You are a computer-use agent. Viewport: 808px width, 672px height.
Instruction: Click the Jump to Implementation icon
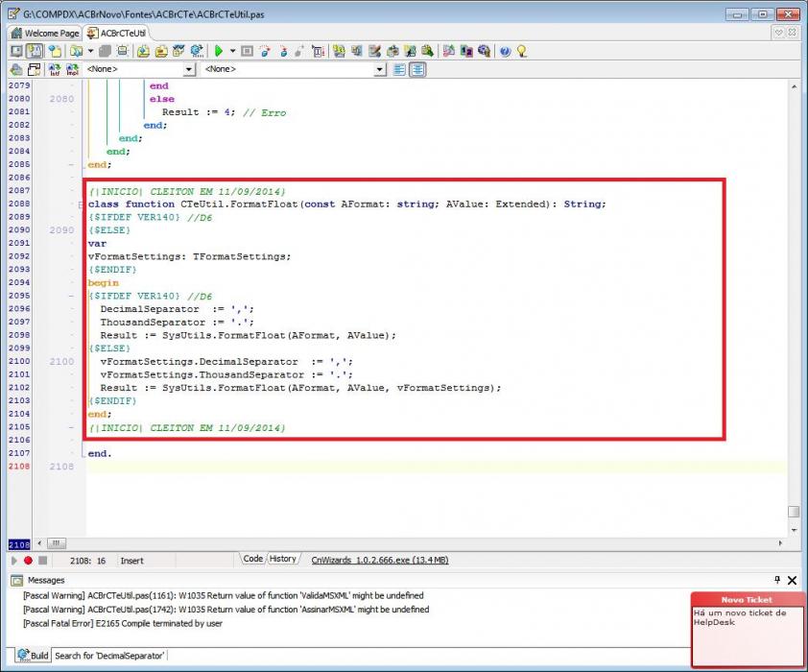coord(72,69)
